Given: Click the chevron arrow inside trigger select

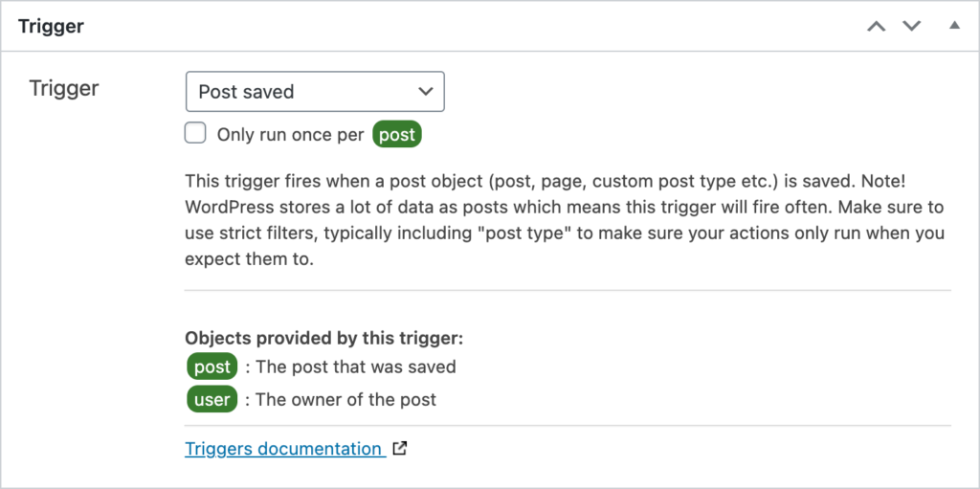Looking at the screenshot, I should pos(426,91).
